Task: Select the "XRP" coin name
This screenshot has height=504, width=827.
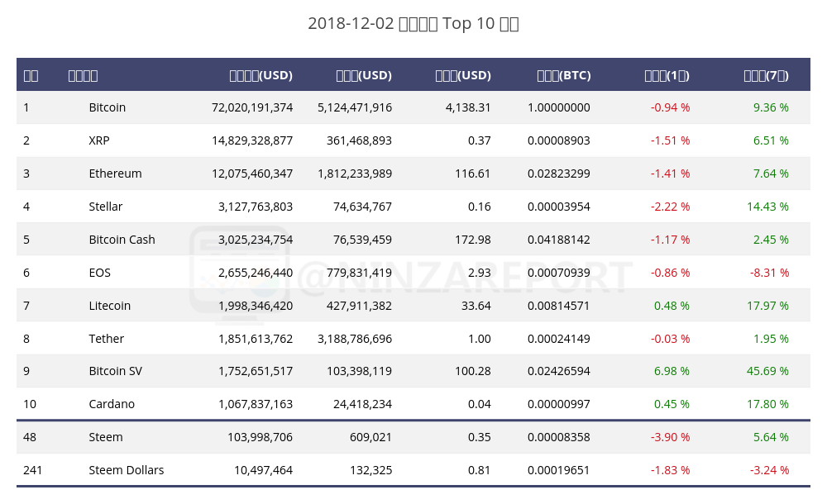Action: click(x=99, y=140)
